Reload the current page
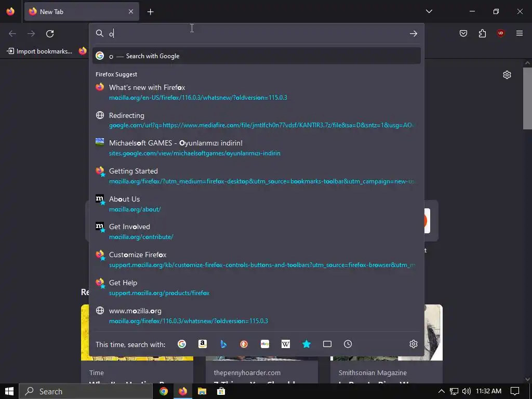 (x=50, y=33)
